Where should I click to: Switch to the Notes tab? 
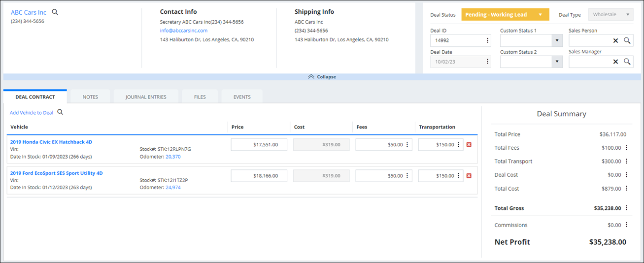(x=90, y=97)
